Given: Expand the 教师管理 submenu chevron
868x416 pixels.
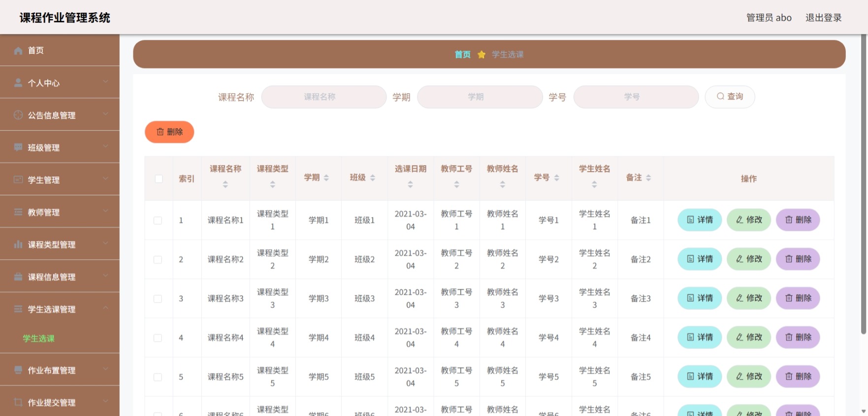Looking at the screenshot, I should point(105,210).
